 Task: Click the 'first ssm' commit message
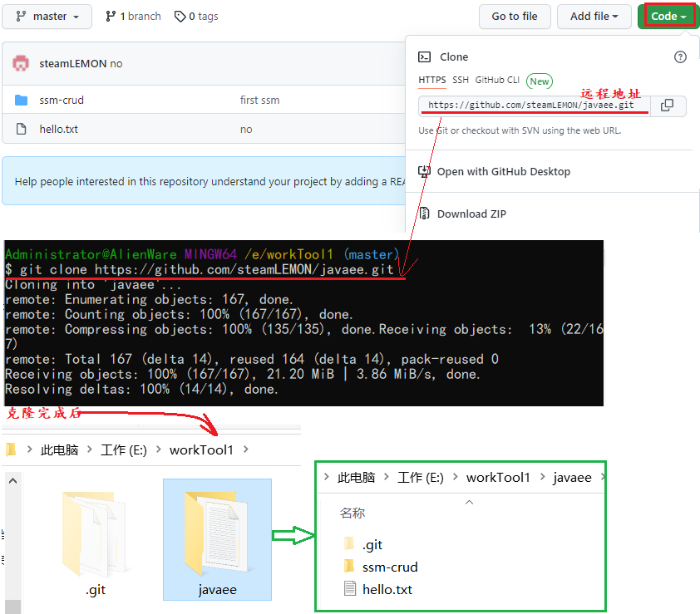(260, 100)
